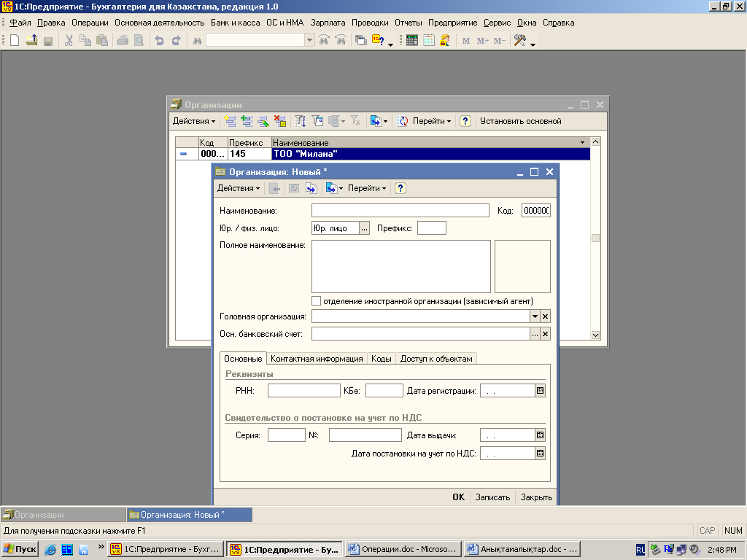Open main toolbar search combo dropdown arrow
747x560 pixels.
(x=309, y=41)
